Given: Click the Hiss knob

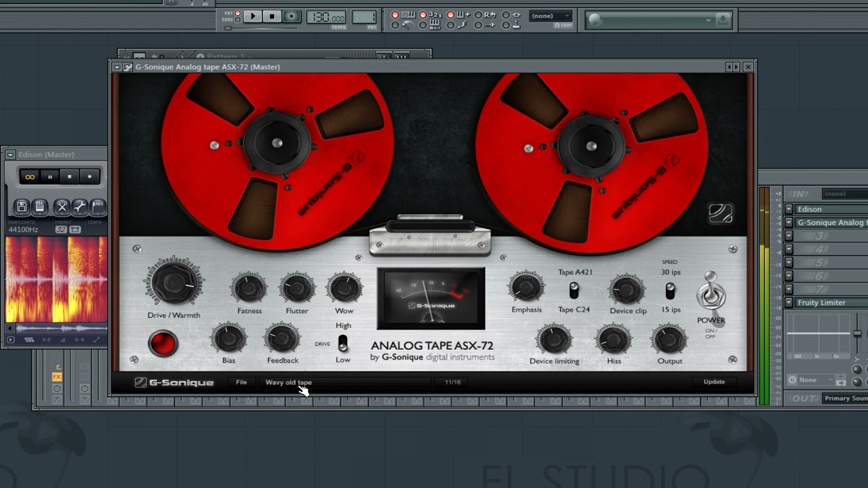Looking at the screenshot, I should [x=614, y=340].
